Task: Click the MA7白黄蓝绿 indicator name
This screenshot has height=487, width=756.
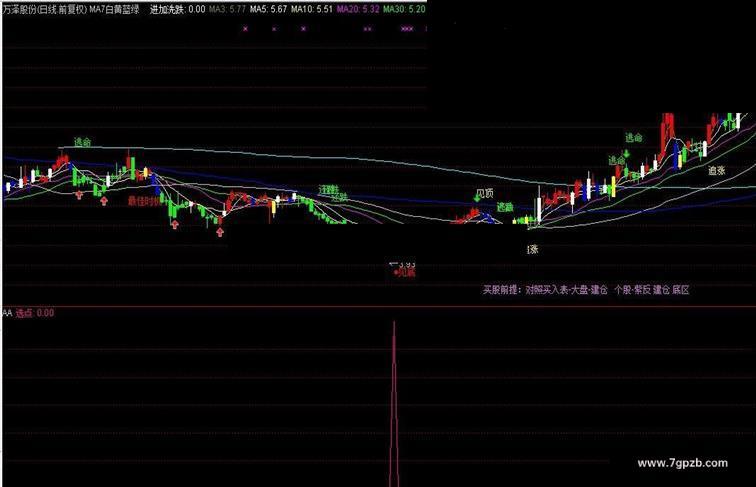Action: (x=114, y=9)
